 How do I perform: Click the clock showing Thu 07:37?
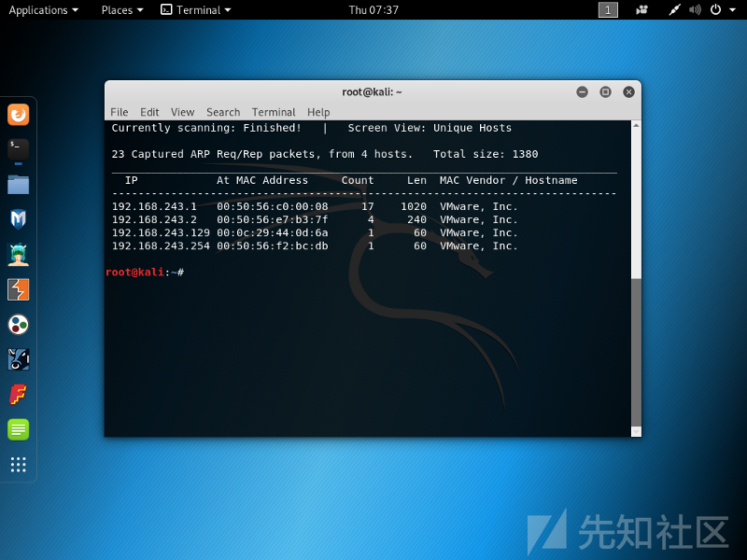coord(373,10)
